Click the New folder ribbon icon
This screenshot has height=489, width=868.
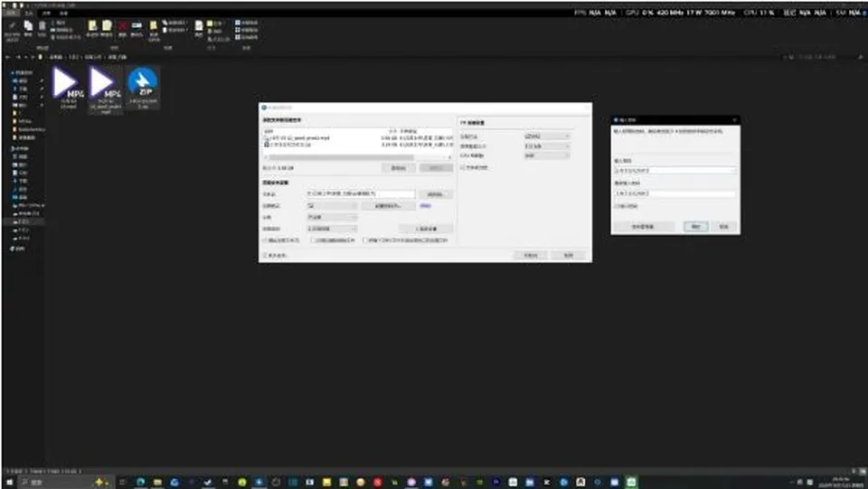click(x=154, y=31)
